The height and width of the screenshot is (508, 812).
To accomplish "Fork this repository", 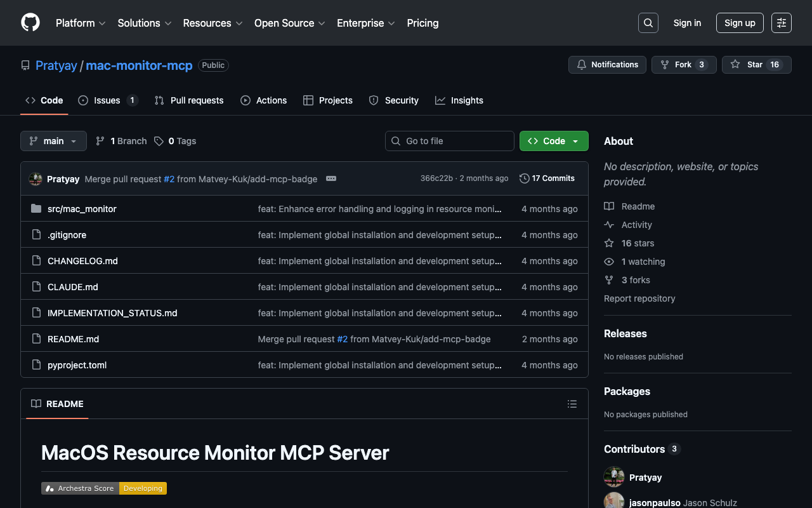I will 683,65.
